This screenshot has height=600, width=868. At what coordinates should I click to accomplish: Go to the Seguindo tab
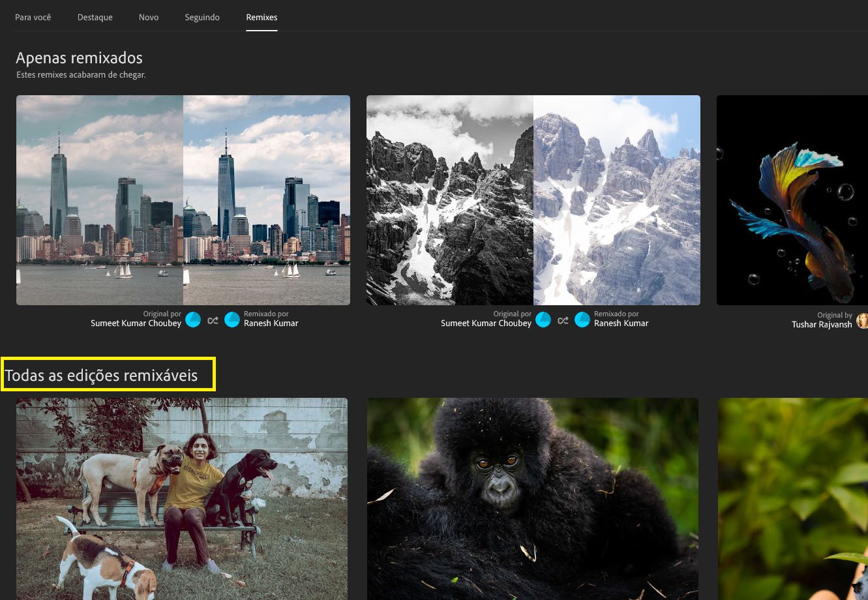[202, 17]
